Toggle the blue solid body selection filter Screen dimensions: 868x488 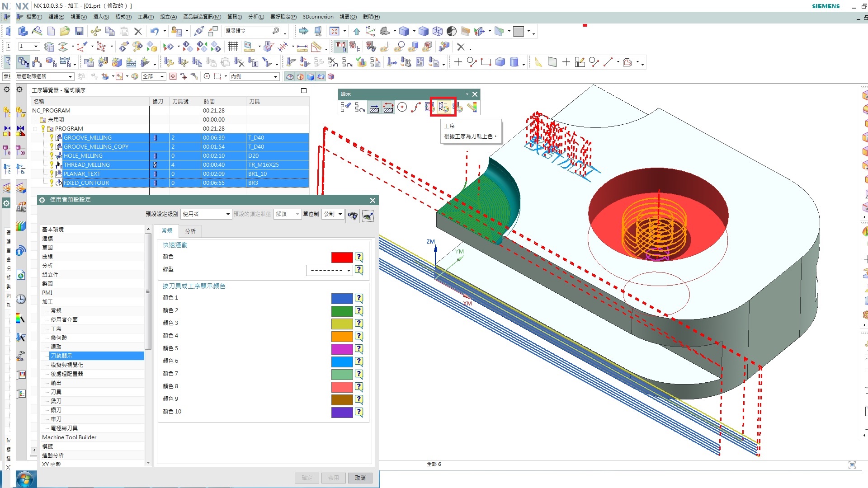[311, 76]
